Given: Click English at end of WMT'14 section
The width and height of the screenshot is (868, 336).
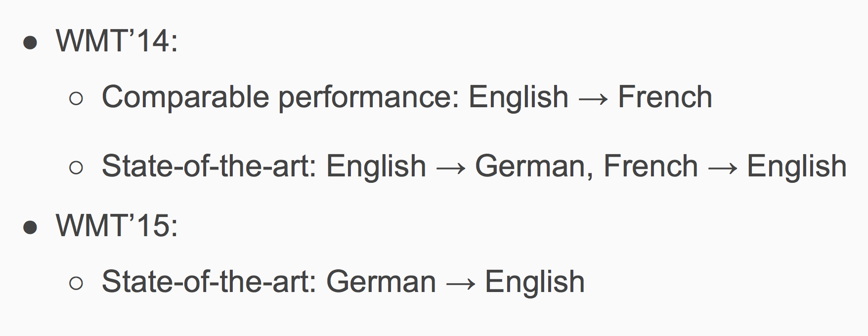Looking at the screenshot, I should [x=797, y=167].
